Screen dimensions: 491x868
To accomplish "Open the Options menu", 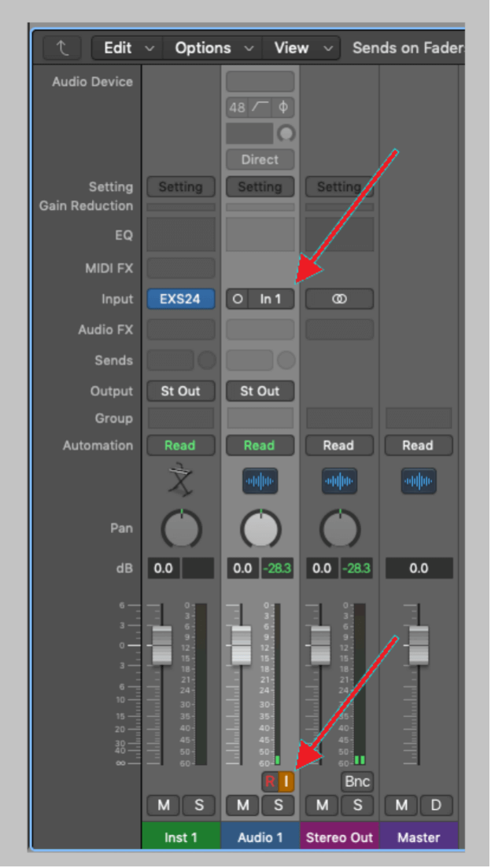I will [x=212, y=49].
